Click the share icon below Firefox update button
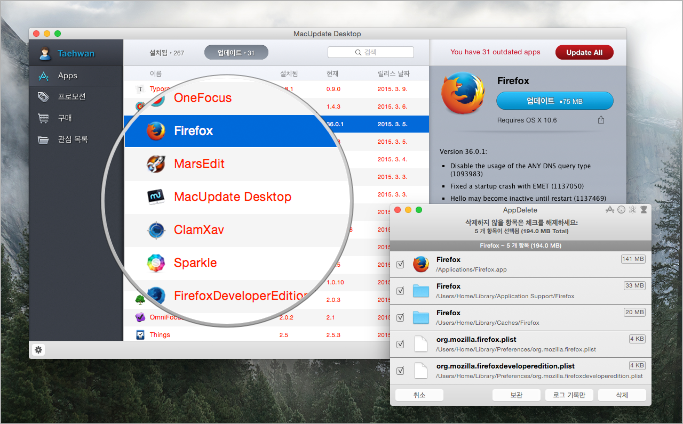Viewport: 683px width, 424px height. 601,120
